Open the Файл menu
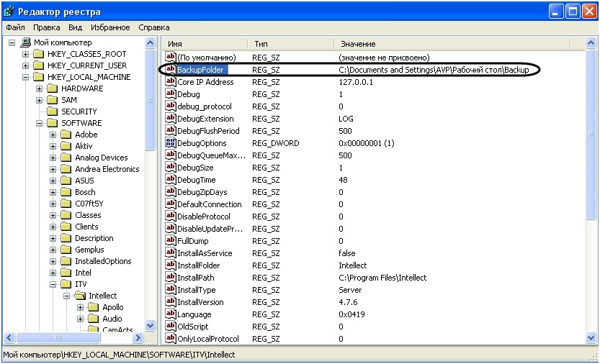Viewport: 600px width, 364px height. pyautogui.click(x=15, y=27)
